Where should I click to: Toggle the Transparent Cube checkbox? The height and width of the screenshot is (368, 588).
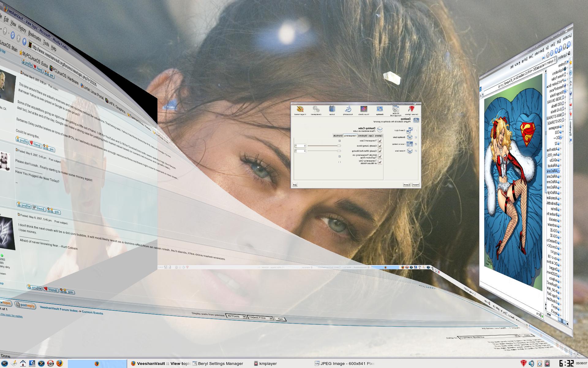click(340, 141)
